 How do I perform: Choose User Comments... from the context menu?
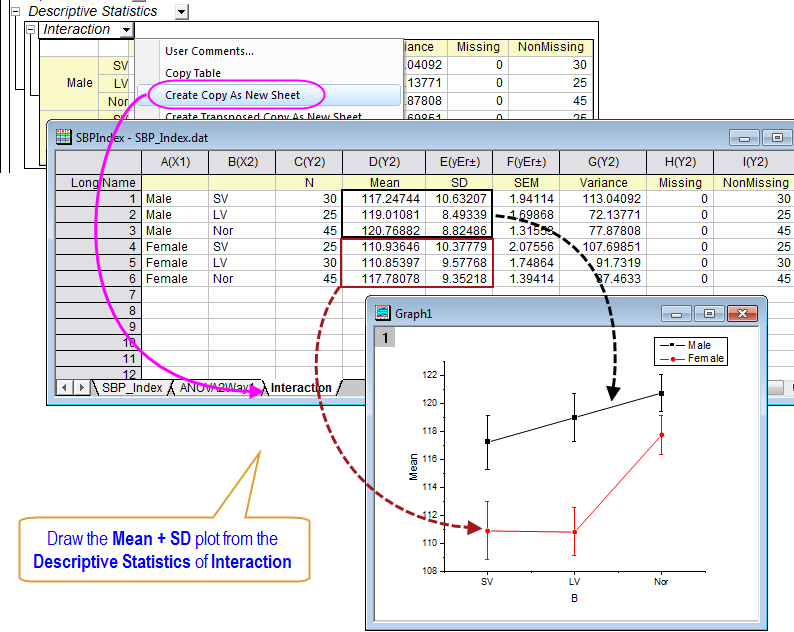point(209,51)
